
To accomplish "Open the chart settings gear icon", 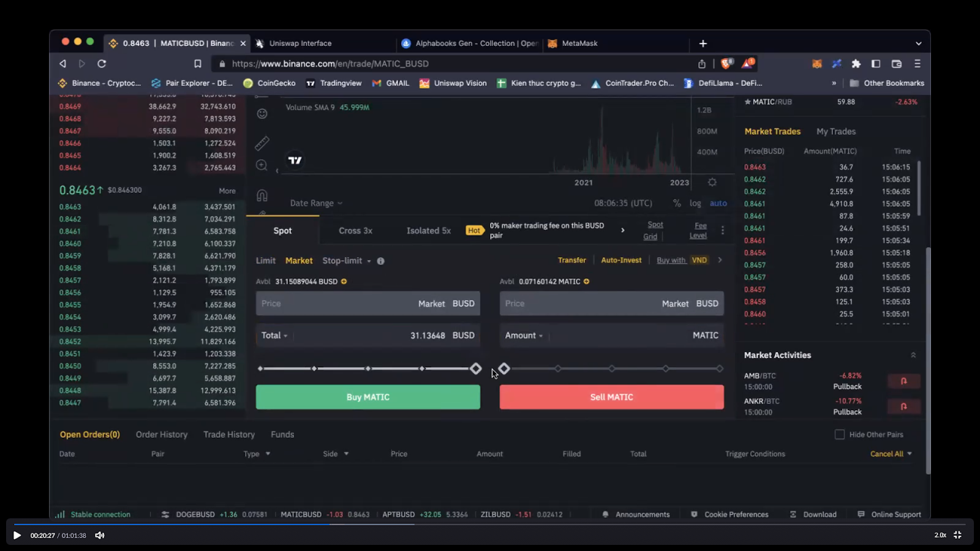I will 712,182.
